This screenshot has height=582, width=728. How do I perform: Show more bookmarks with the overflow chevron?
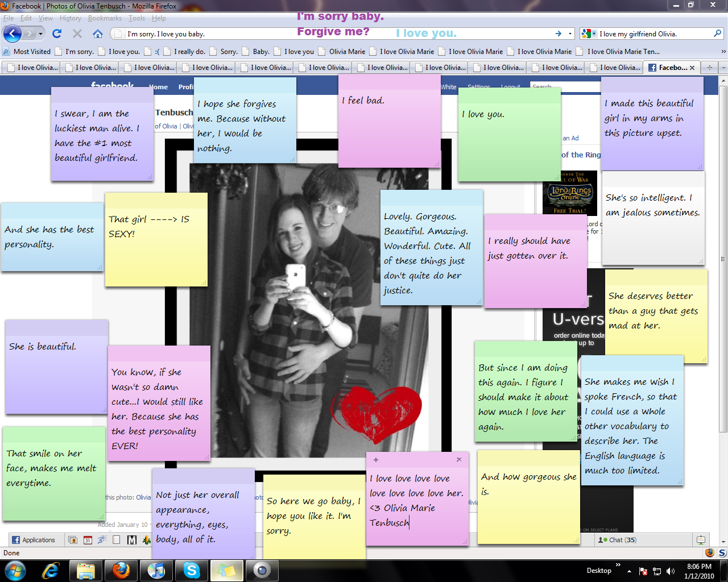click(723, 51)
